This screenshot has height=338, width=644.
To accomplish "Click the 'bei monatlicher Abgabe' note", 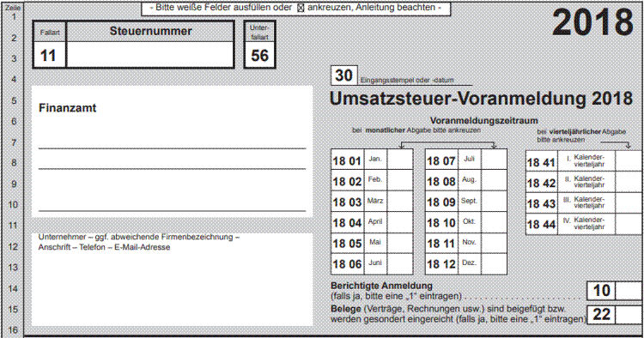I will coord(416,130).
